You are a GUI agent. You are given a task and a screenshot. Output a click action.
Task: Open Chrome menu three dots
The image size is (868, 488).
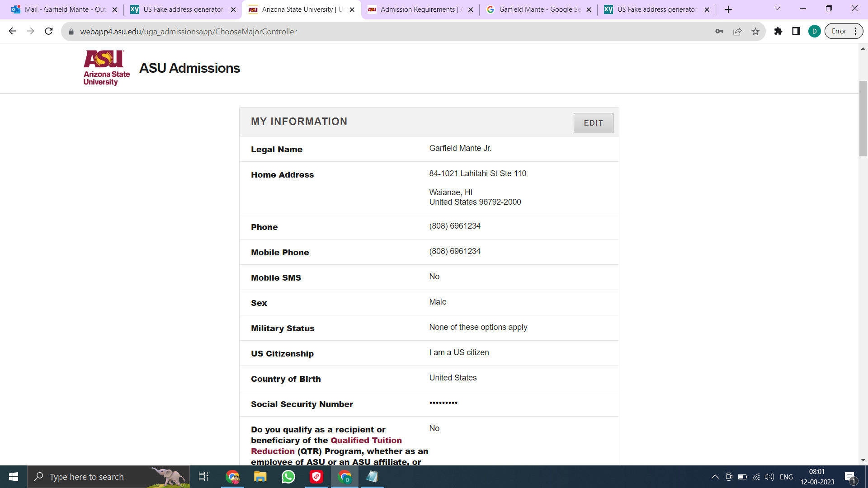pyautogui.click(x=855, y=31)
